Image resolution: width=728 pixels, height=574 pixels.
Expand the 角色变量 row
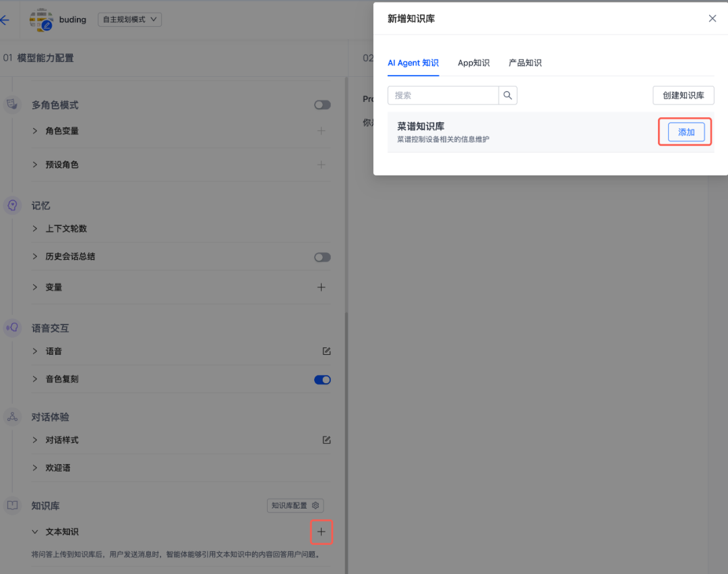[35, 131]
